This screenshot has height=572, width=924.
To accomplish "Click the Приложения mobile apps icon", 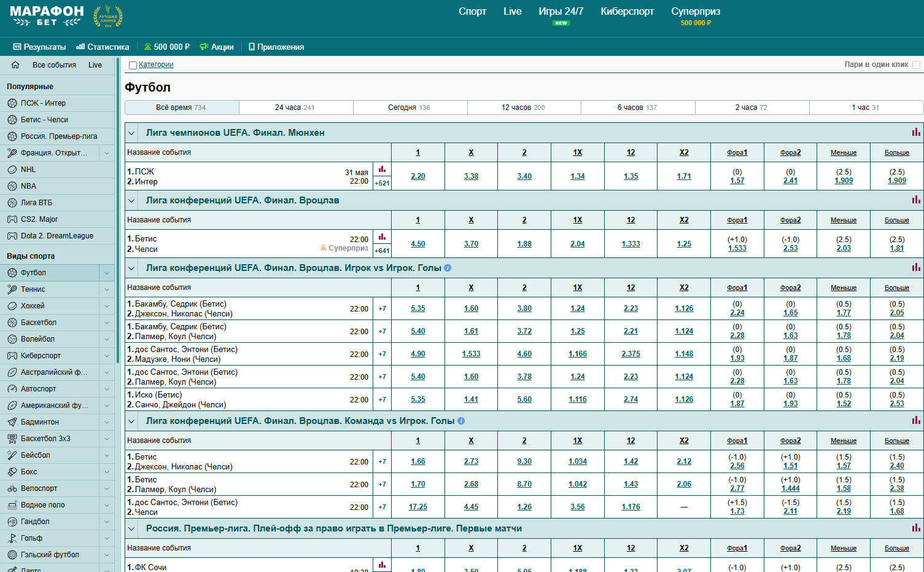I will pos(252,47).
